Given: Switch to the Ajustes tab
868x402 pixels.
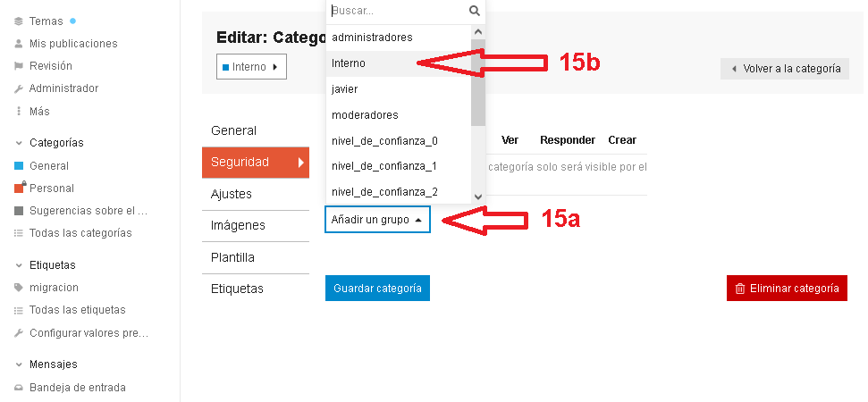Looking at the screenshot, I should tap(232, 194).
